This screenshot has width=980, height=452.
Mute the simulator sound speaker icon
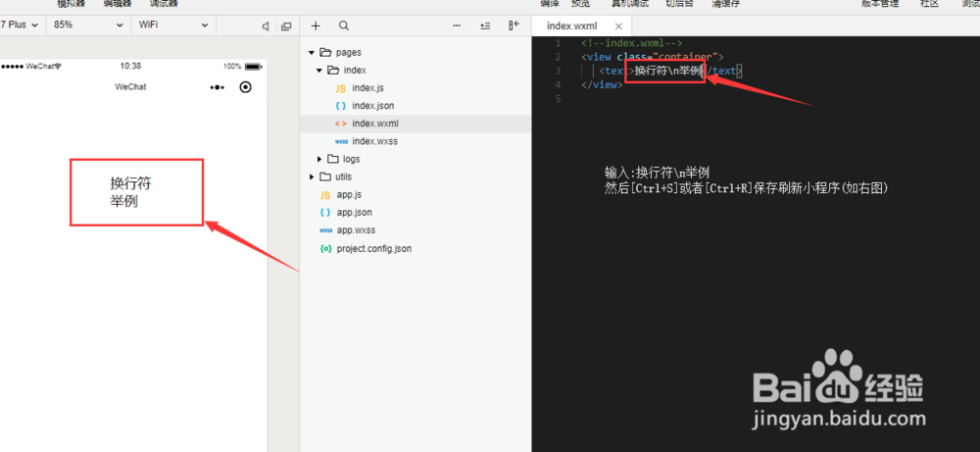(x=266, y=26)
